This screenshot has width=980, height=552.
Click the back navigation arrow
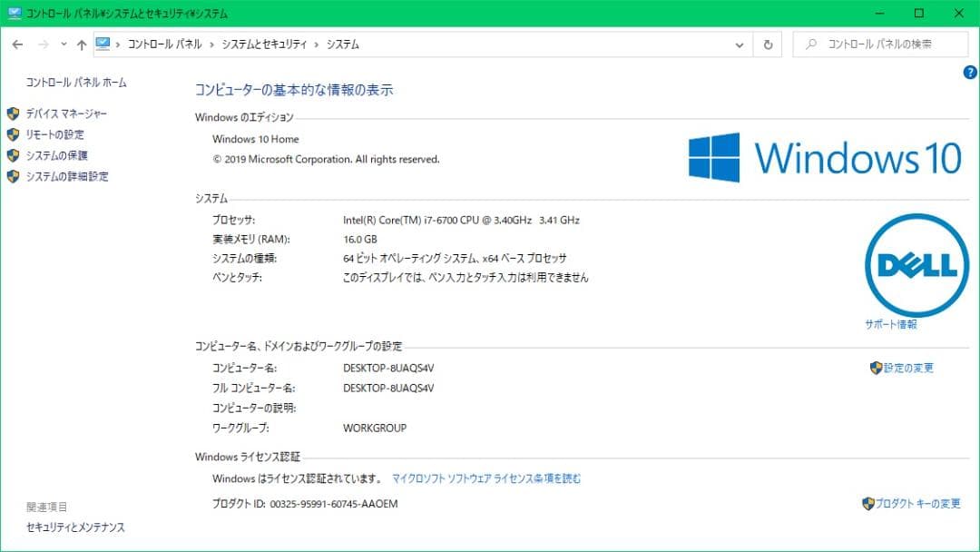click(17, 44)
